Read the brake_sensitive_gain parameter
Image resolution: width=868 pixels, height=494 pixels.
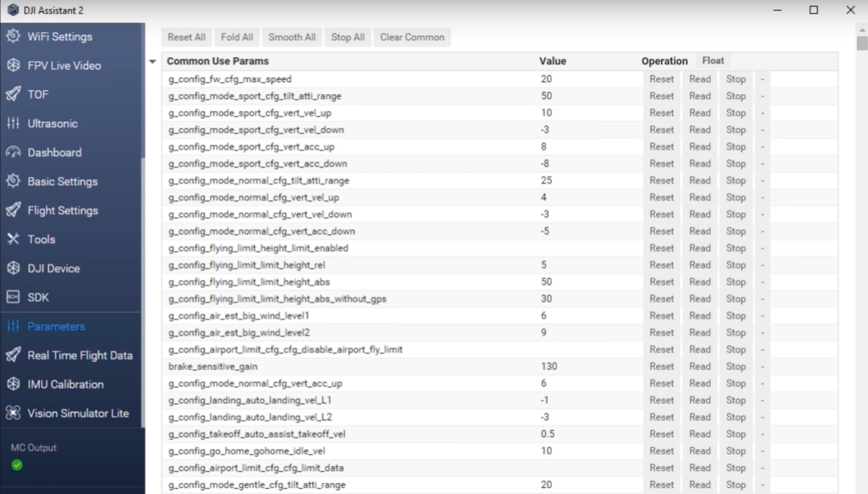click(700, 366)
